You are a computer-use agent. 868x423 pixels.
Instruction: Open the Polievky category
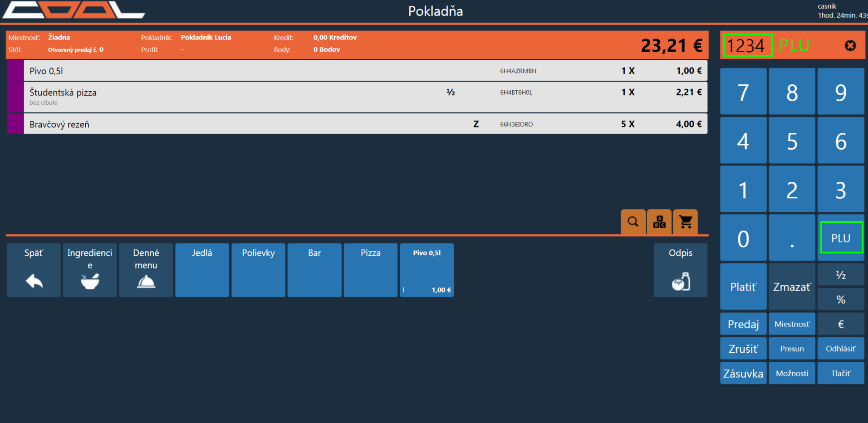point(258,270)
